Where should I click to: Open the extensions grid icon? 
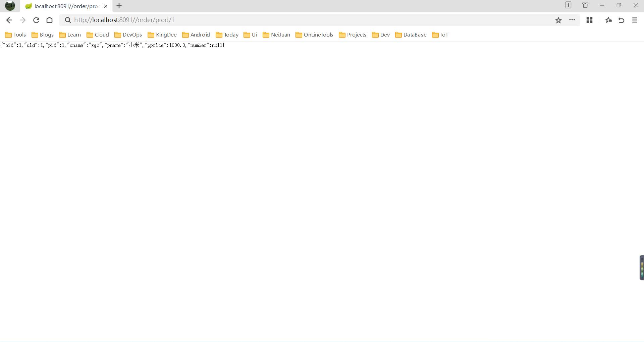(x=589, y=20)
